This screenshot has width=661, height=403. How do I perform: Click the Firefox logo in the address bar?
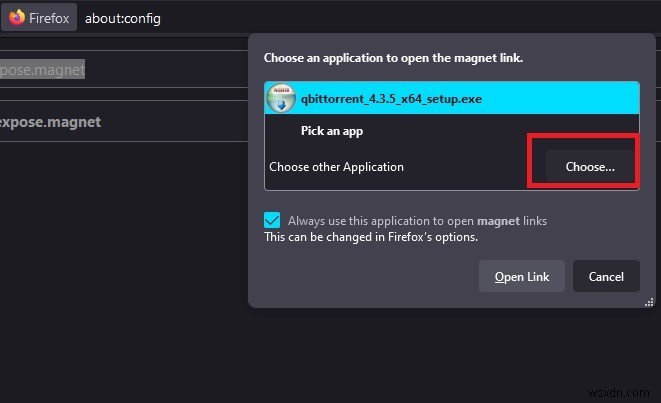tap(16, 18)
